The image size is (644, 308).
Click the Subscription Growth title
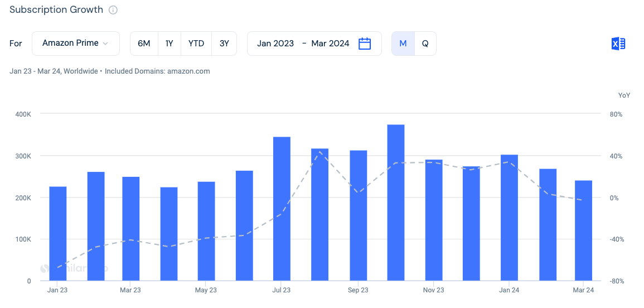pyautogui.click(x=56, y=10)
